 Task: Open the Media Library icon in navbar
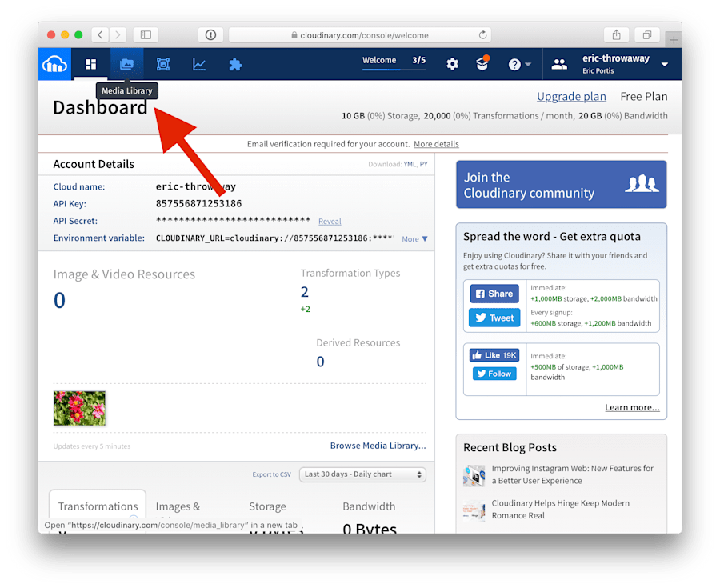pyautogui.click(x=126, y=64)
